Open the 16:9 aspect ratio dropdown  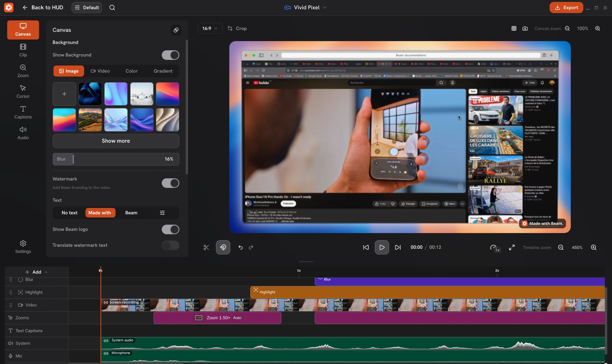pos(210,28)
